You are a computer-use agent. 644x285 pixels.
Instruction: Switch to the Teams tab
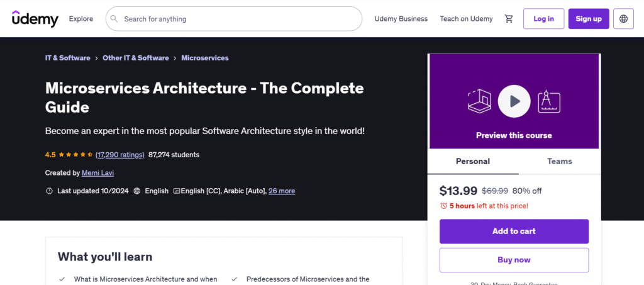coord(559,162)
